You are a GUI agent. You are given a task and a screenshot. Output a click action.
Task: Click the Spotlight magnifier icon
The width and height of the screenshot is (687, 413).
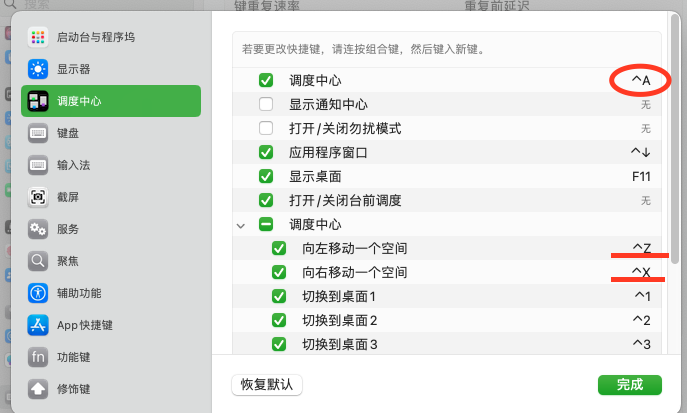click(x=38, y=261)
